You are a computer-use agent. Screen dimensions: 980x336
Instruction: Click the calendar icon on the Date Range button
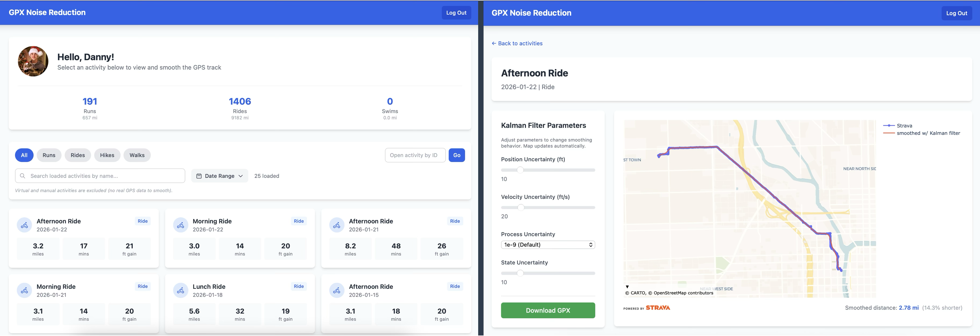pos(199,176)
